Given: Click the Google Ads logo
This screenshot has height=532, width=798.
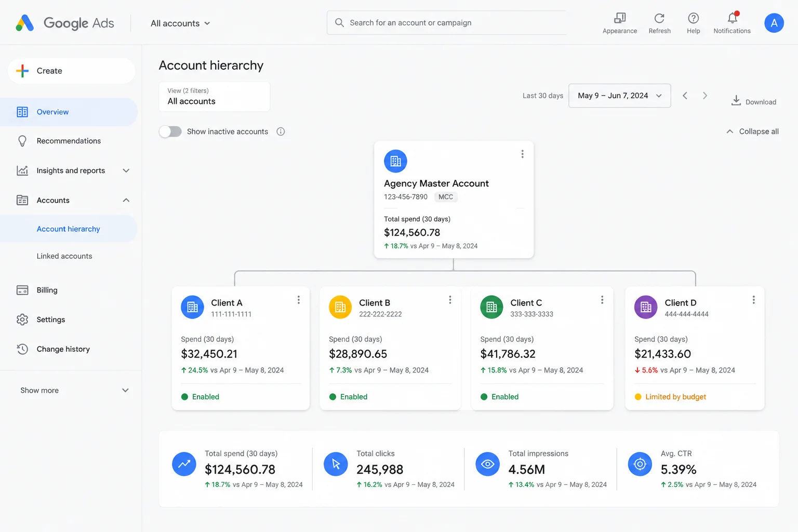Looking at the screenshot, I should (x=65, y=23).
